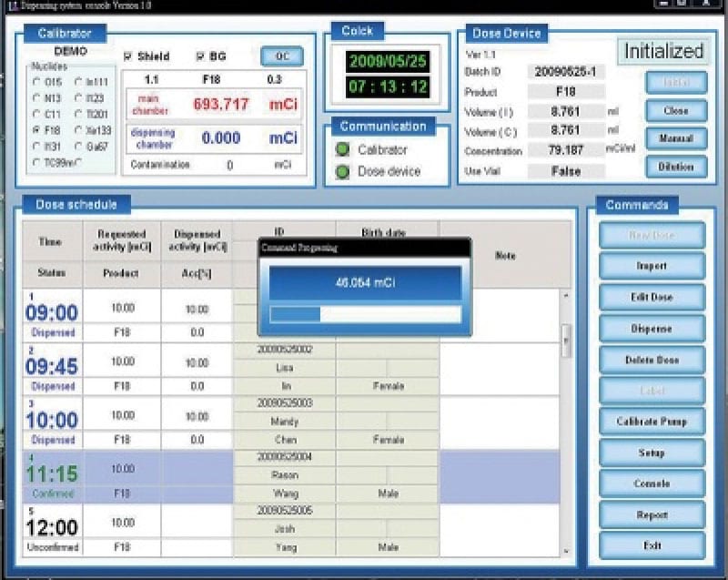Viewport: 728px width, 580px height.
Task: Open the Dilution option
Action: point(676,167)
